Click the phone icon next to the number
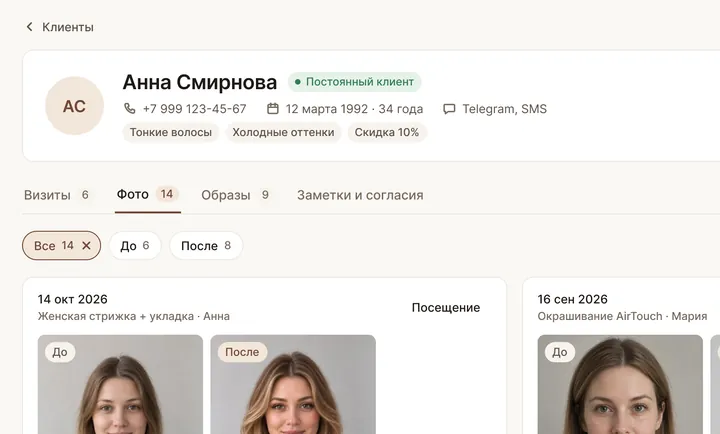720x434 pixels. (129, 108)
